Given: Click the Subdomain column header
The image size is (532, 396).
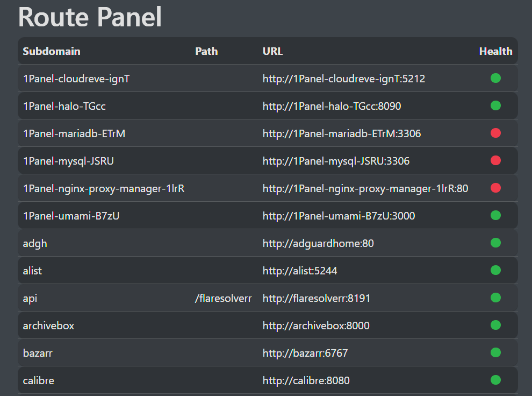Looking at the screenshot, I should [x=51, y=51].
